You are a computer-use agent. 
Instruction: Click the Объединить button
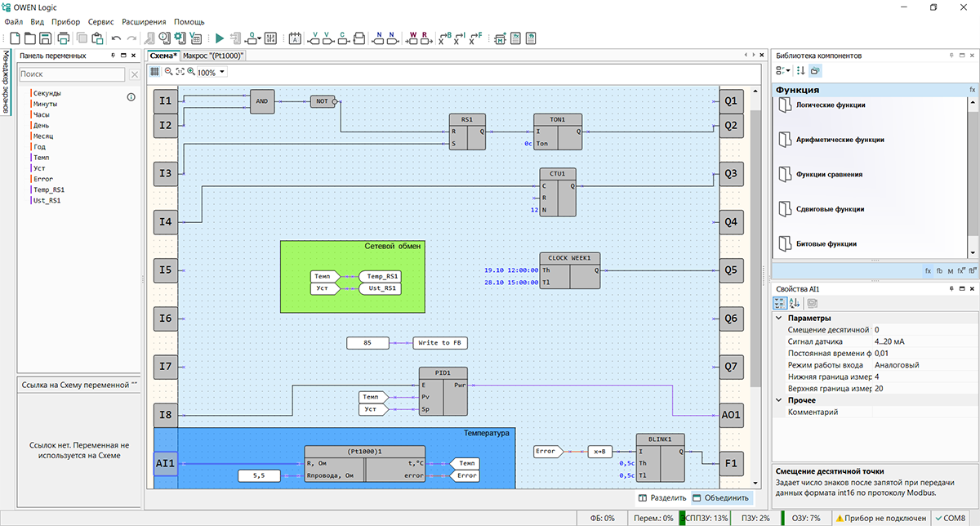719,497
